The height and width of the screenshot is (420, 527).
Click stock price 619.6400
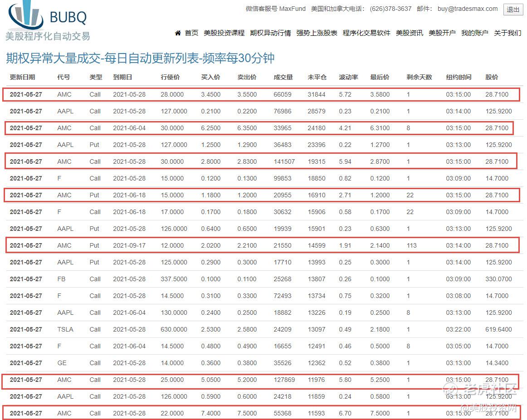(x=498, y=329)
